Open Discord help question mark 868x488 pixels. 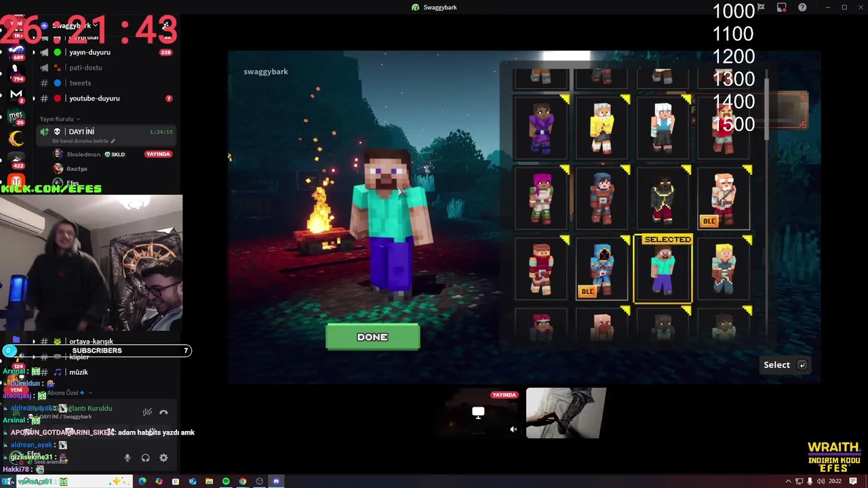(x=802, y=7)
